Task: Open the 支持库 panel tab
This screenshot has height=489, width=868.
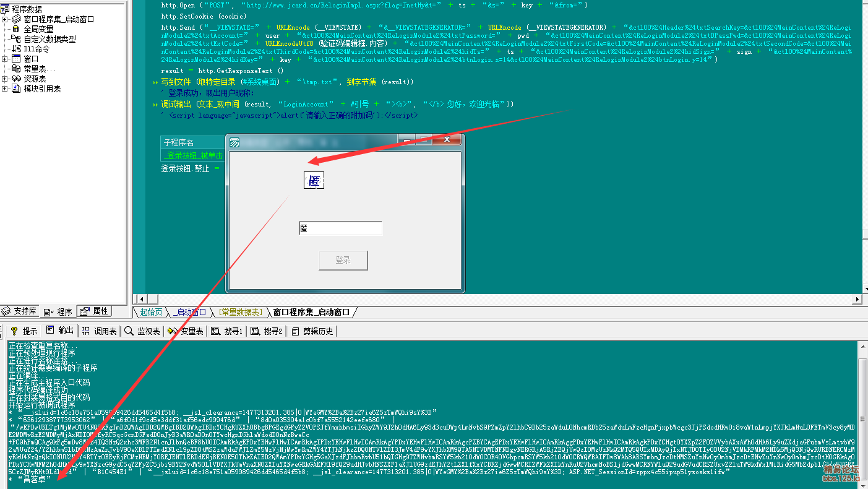Action: click(20, 311)
